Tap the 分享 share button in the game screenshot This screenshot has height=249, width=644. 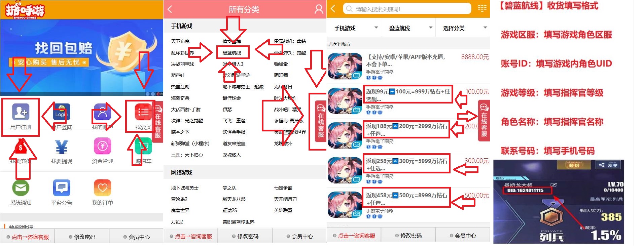click(609, 165)
